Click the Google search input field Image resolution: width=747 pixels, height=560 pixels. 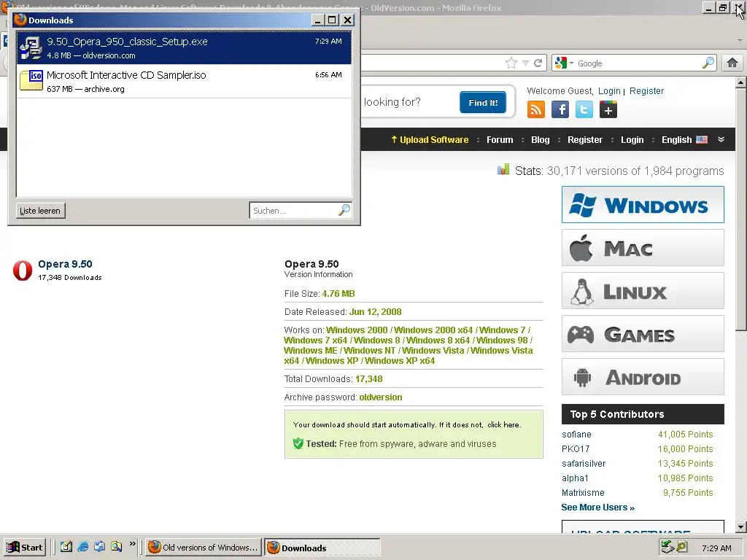pyautogui.click(x=638, y=63)
